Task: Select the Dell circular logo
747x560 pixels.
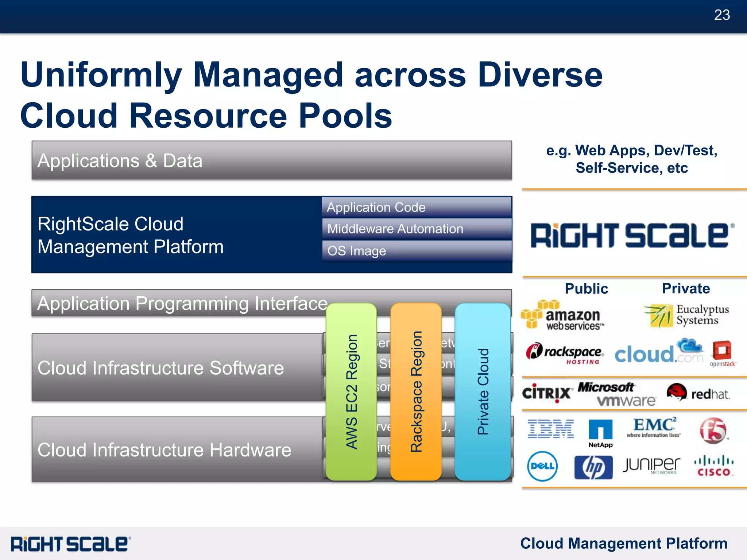Action: pyautogui.click(x=542, y=466)
